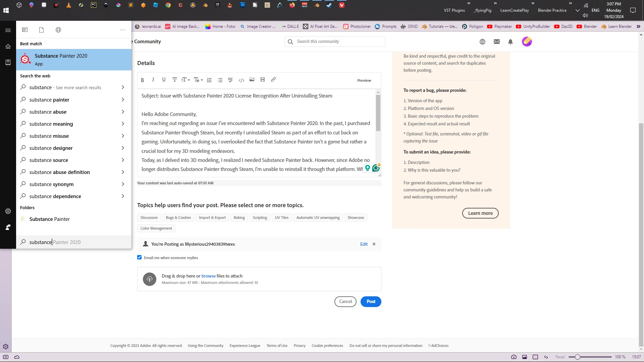
Task: Select the Bugs & Crashes topic
Action: [x=178, y=218]
